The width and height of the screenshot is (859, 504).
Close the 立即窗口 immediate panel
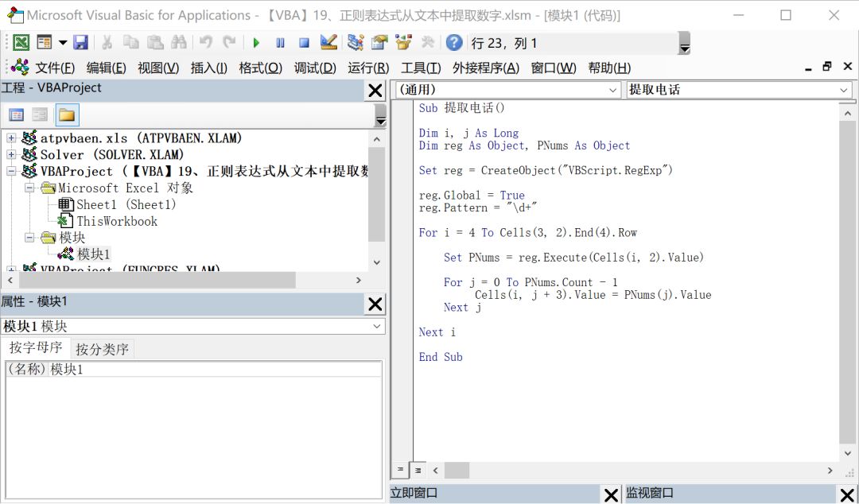tap(611, 495)
